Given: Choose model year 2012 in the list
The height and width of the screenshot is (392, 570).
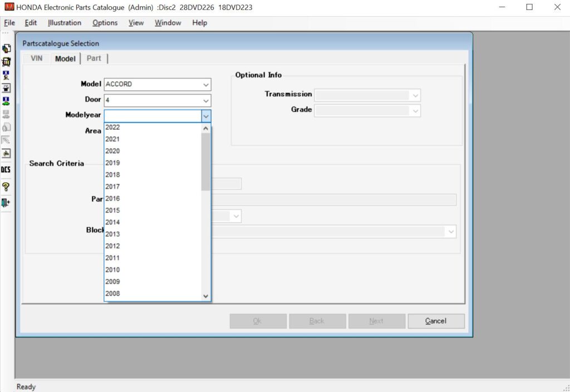Looking at the screenshot, I should click(113, 246).
